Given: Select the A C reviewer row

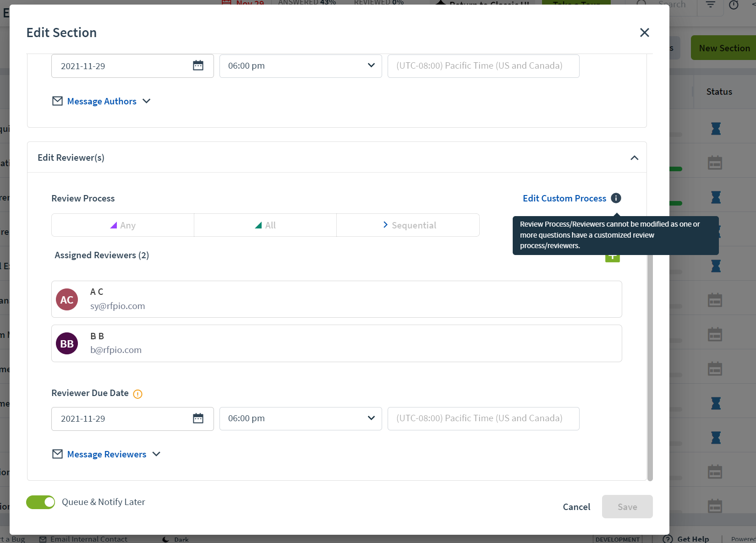Looking at the screenshot, I should [x=337, y=299].
